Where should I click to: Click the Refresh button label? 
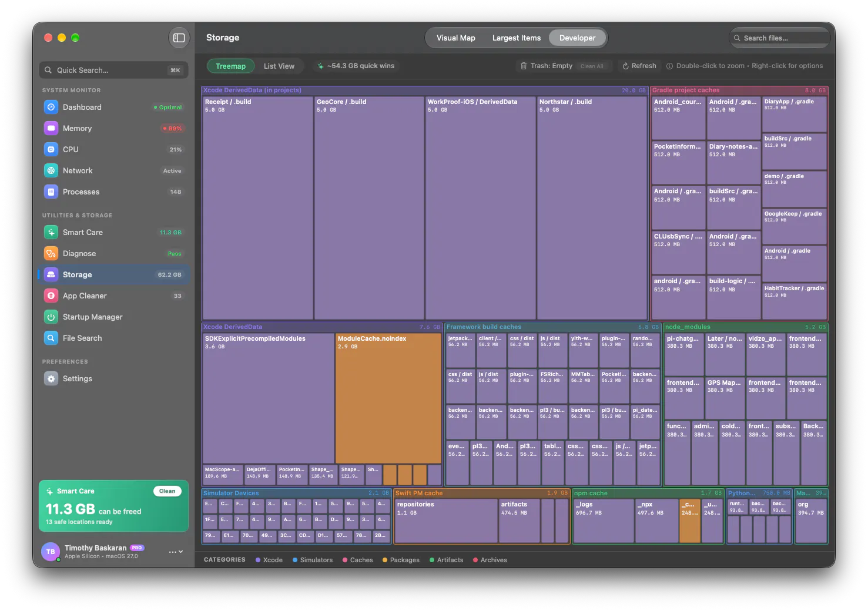(644, 66)
